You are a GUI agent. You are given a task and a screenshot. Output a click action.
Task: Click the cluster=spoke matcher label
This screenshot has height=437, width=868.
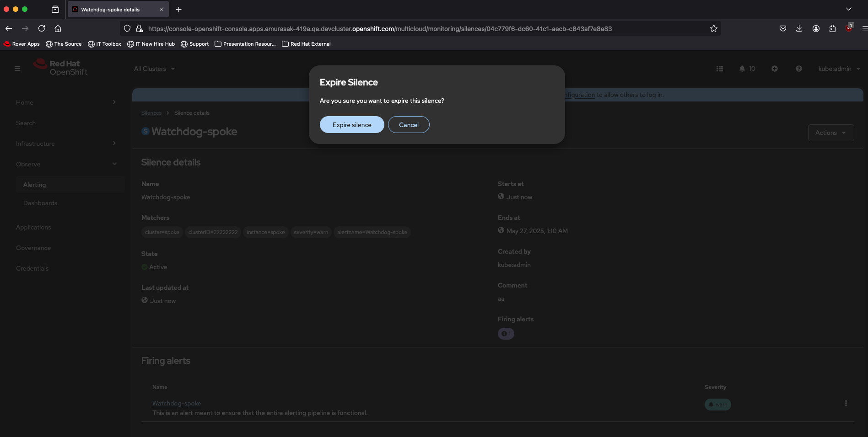(162, 232)
